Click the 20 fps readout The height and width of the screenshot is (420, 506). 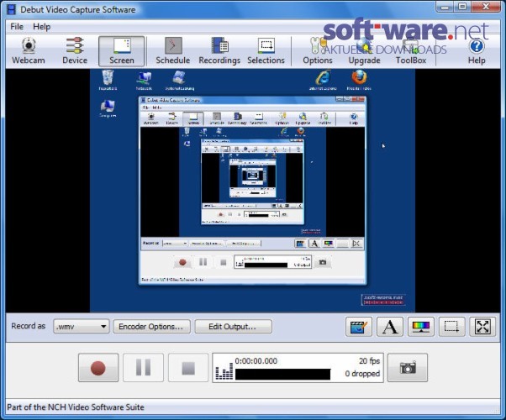point(370,361)
